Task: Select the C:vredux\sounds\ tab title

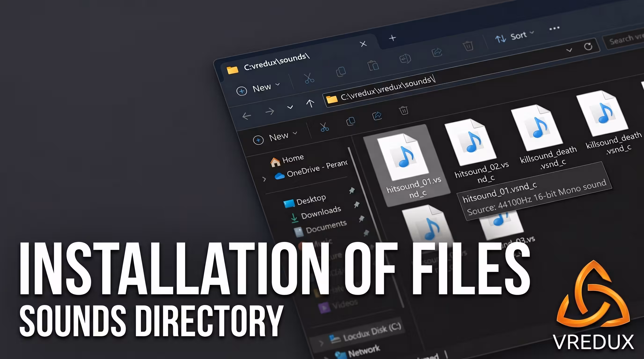Action: (x=277, y=61)
